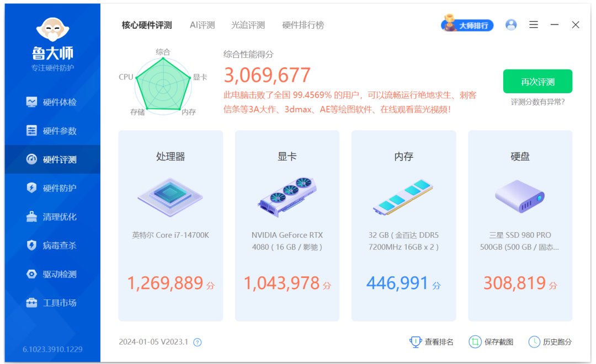Click the 6.1023.3910.1229 build number
Screen dimensions: 596x364
pos(52,349)
